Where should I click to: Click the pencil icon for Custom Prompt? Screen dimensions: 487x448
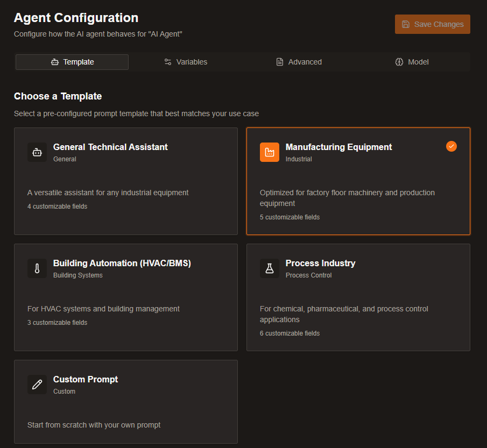[37, 385]
